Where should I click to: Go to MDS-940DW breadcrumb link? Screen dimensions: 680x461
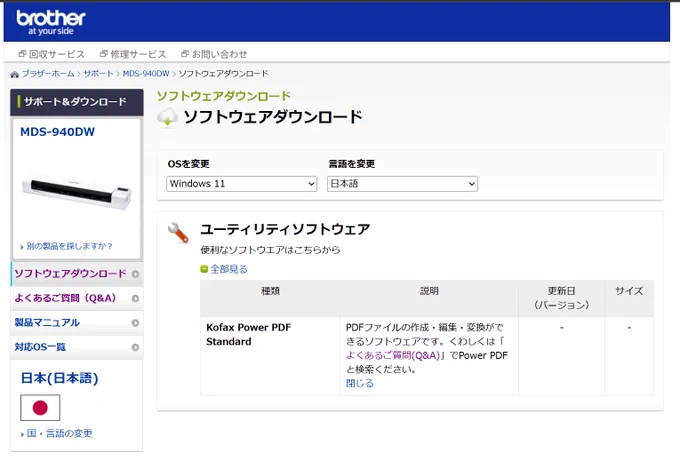point(146,74)
